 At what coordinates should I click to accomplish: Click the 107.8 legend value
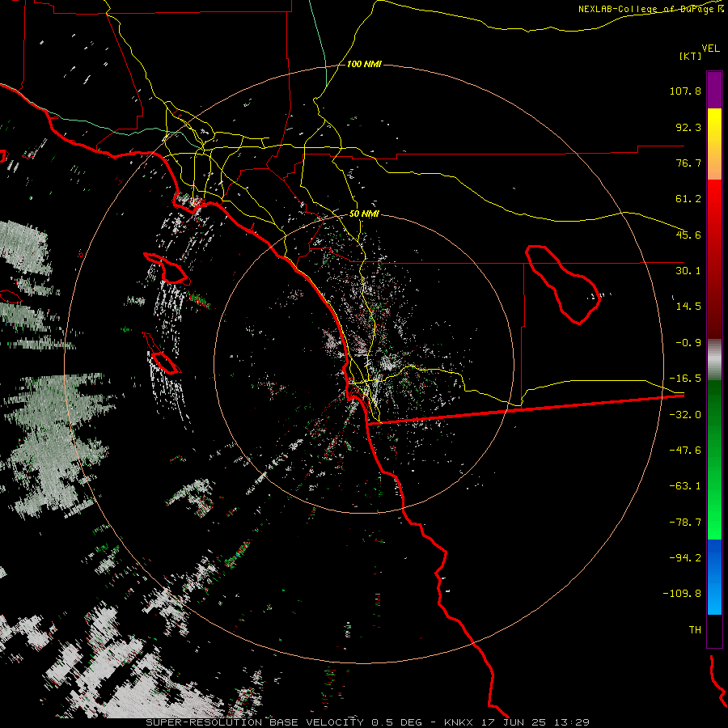[685, 91]
